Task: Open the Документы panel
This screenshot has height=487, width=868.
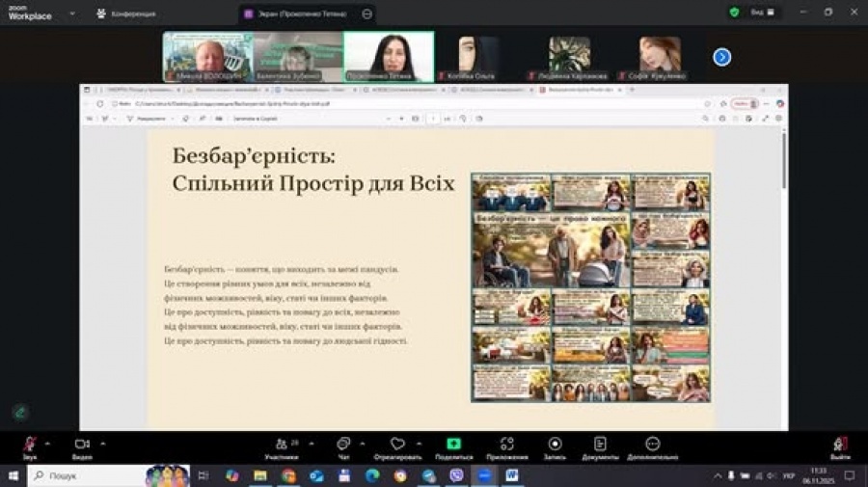Action: (600, 445)
